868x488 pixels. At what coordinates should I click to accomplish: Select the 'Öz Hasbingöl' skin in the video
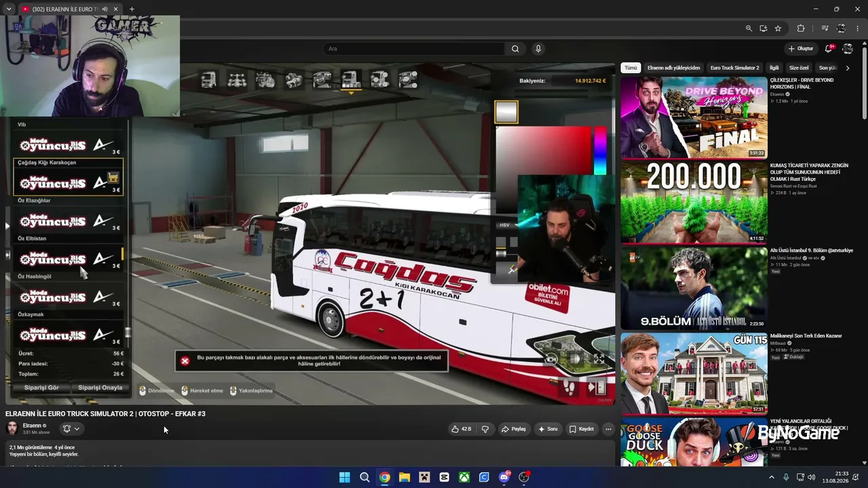(x=68, y=291)
